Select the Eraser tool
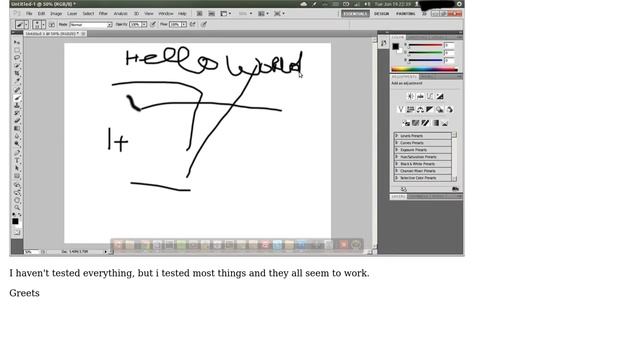The width and height of the screenshot is (640, 360). [x=17, y=121]
